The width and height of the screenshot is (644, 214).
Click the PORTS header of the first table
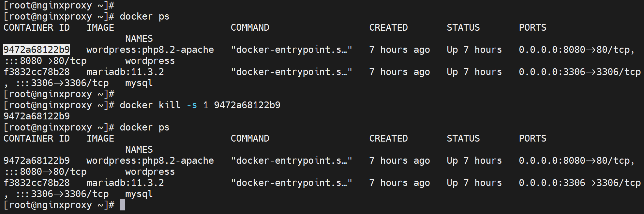pos(532,27)
